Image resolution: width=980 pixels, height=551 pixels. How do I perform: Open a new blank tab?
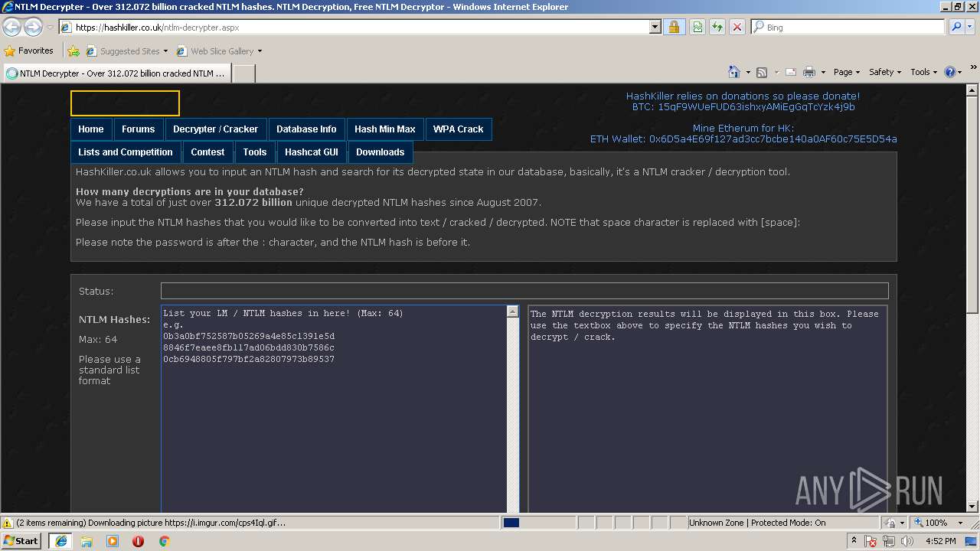point(243,73)
